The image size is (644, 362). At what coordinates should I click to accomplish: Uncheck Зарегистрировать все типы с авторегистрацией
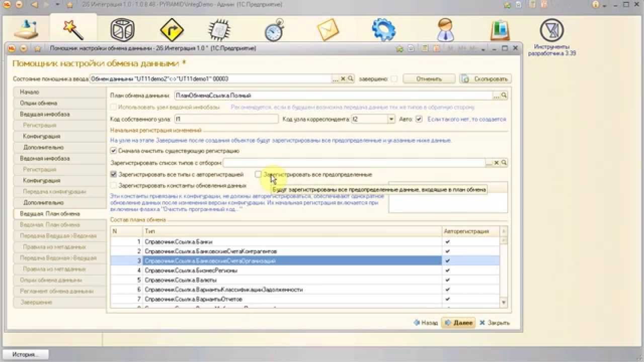point(114,174)
